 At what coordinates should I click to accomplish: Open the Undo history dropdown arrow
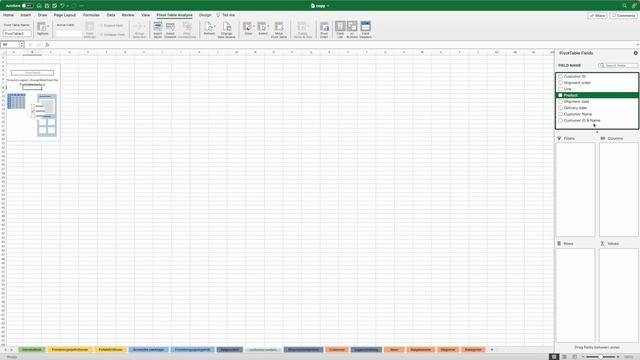(x=68, y=6)
